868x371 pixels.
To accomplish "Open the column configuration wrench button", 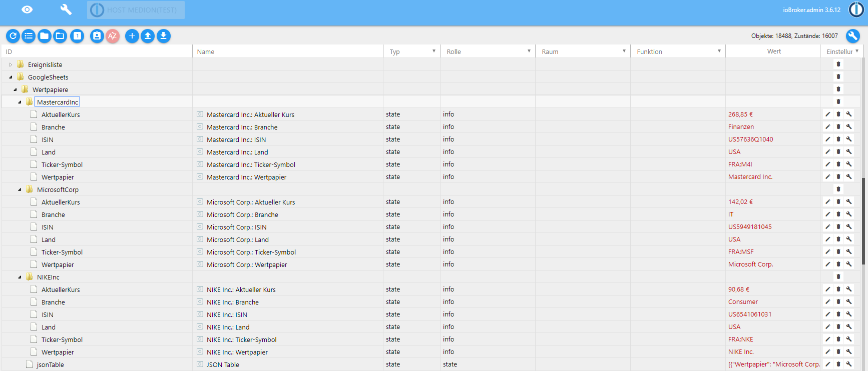I will click(x=853, y=35).
